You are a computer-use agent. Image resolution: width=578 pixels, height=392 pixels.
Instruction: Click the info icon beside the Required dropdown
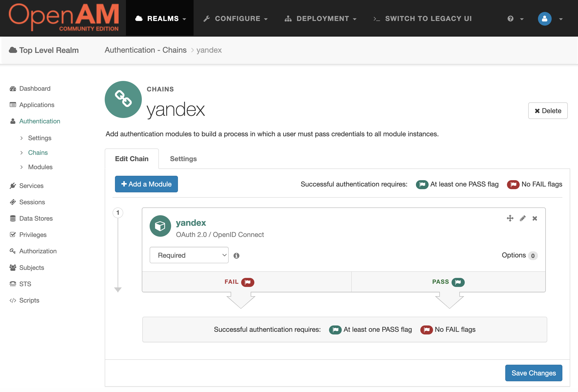pos(236,256)
